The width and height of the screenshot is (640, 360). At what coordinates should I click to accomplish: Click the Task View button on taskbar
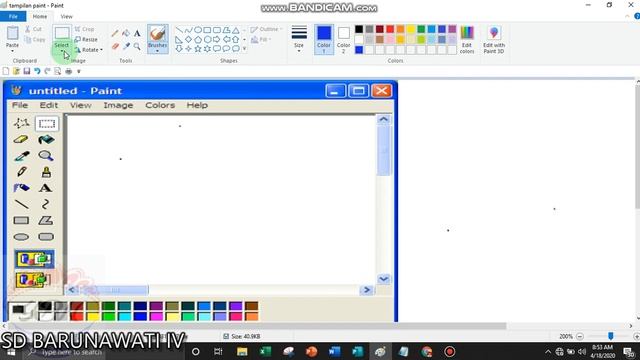pyautogui.click(x=218, y=351)
